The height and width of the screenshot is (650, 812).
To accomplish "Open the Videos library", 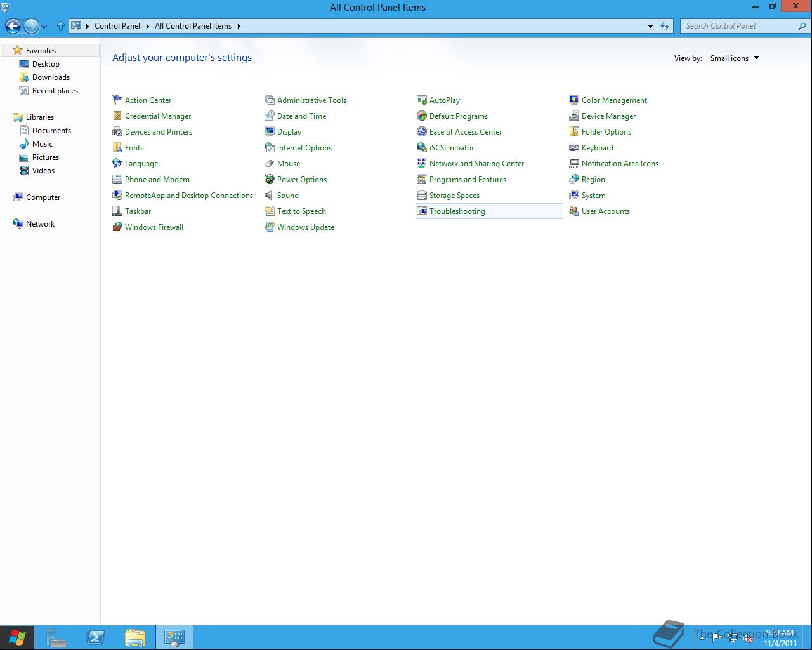I will (43, 170).
